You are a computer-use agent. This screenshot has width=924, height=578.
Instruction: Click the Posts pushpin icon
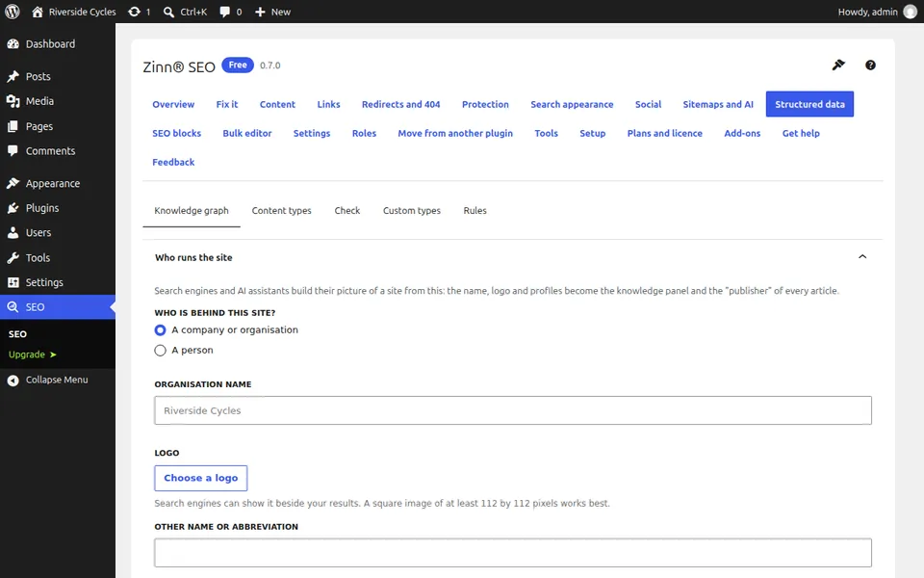tap(13, 76)
